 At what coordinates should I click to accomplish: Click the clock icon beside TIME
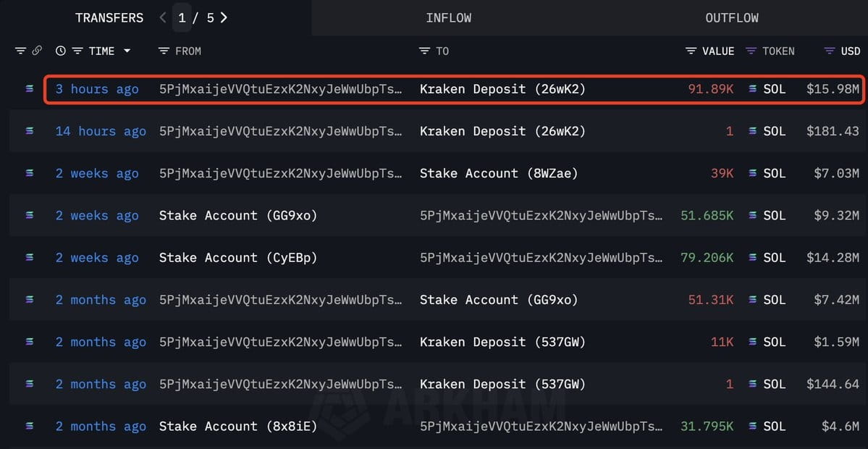(60, 51)
